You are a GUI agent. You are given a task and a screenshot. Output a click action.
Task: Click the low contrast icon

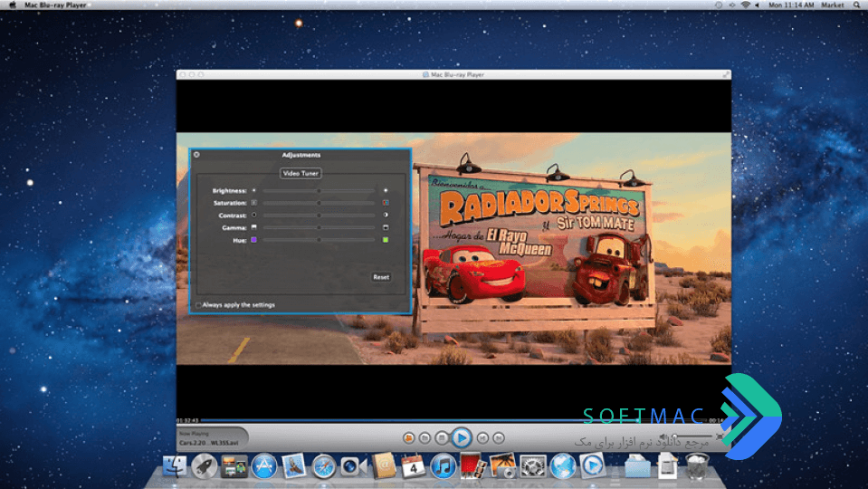point(254,215)
